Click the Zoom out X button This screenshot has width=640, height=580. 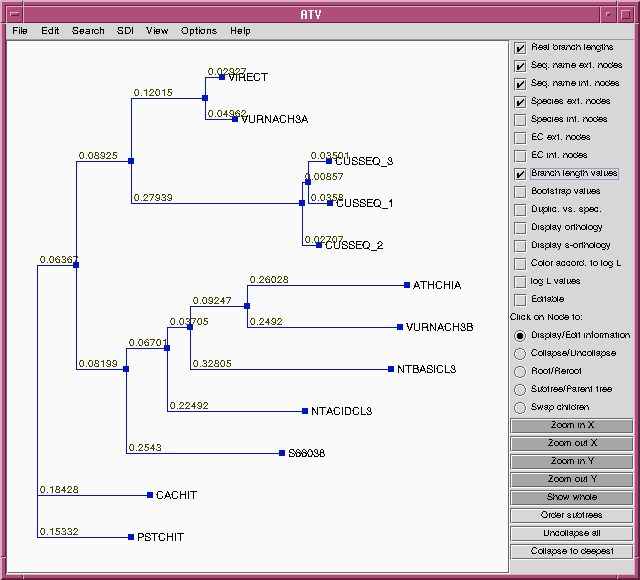click(x=571, y=443)
